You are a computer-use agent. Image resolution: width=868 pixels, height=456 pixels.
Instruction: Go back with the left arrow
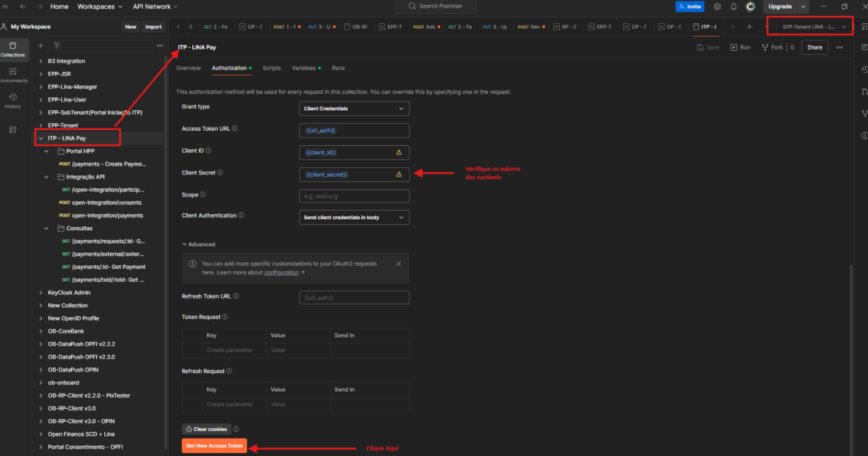23,6
